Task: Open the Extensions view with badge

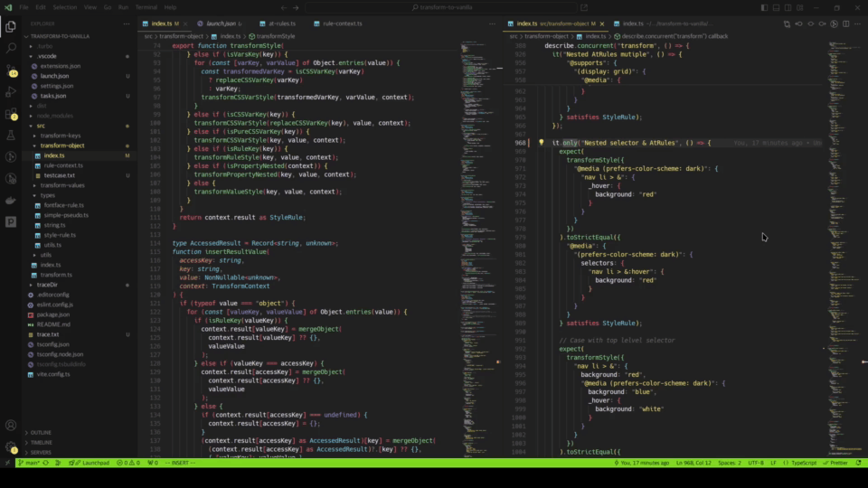Action: click(11, 114)
